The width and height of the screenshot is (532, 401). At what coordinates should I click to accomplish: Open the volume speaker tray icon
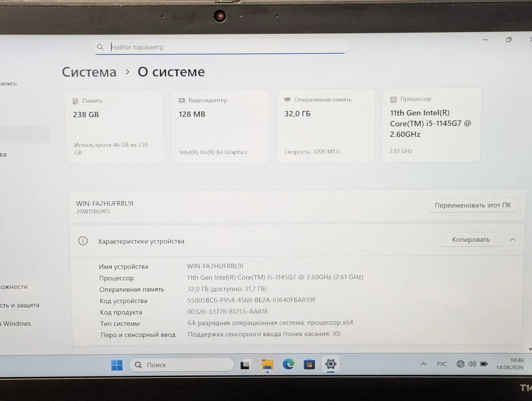tap(472, 364)
